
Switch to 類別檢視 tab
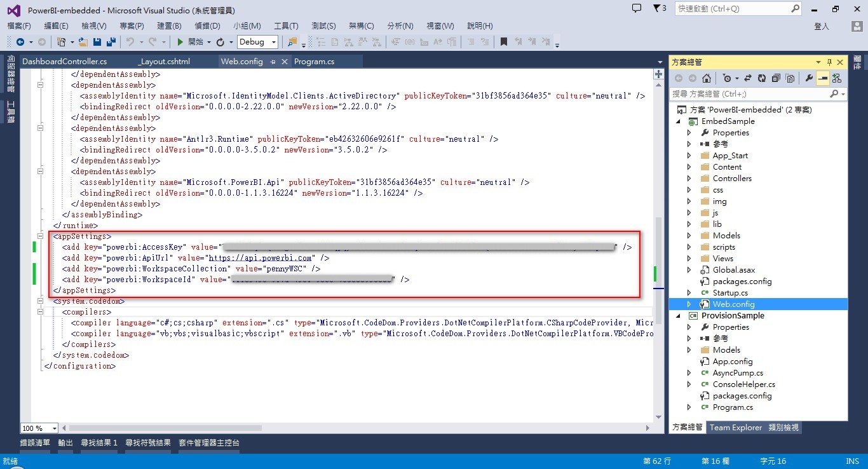[783, 428]
